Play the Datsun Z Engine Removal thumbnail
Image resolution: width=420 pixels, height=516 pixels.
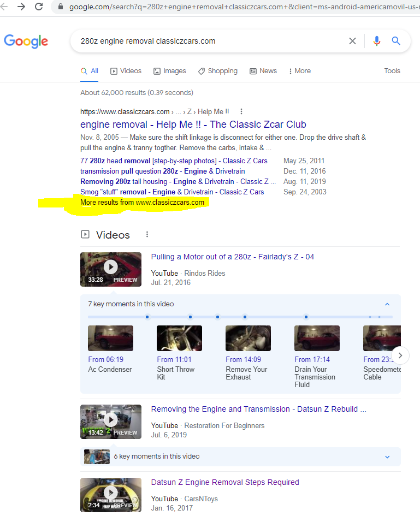click(x=111, y=495)
